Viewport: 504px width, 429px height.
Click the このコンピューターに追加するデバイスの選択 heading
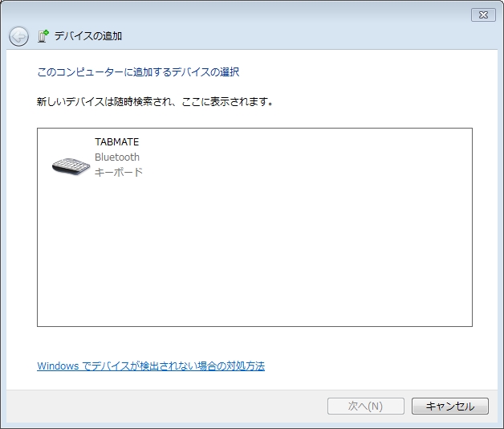click(x=139, y=72)
